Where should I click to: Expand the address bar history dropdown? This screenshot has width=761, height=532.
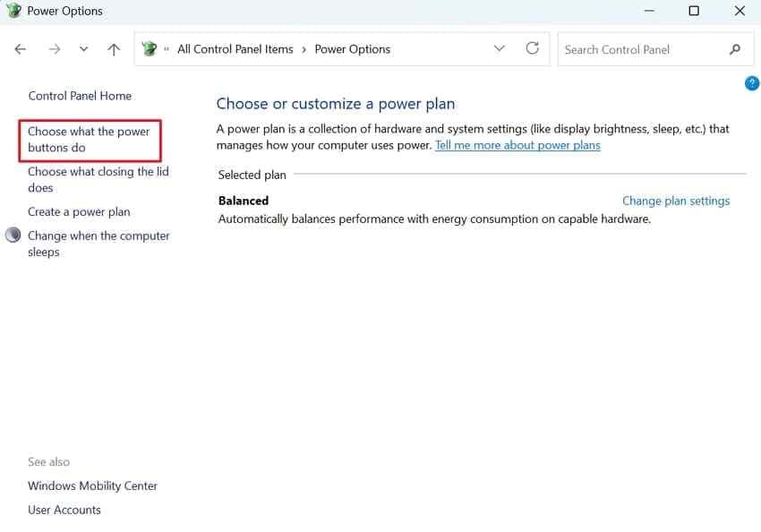pos(500,48)
